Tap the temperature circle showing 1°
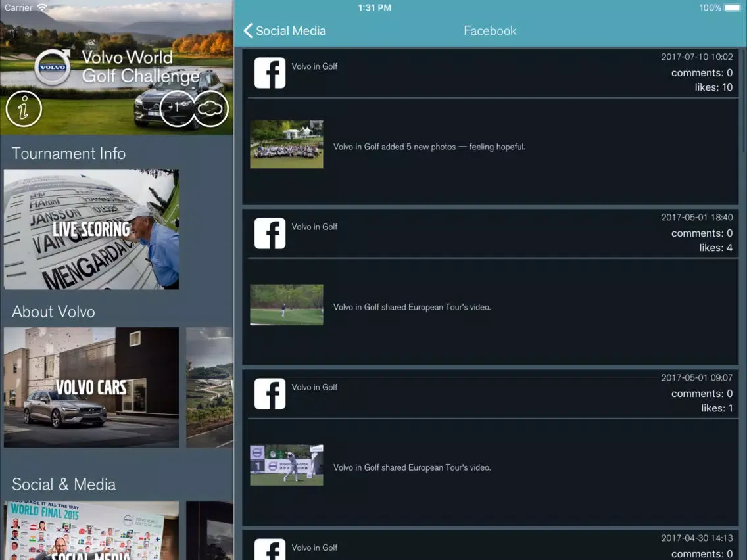 coord(177,108)
